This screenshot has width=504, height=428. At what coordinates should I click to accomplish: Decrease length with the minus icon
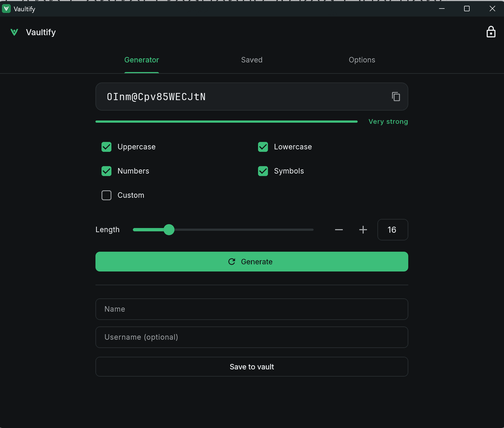[x=339, y=230]
